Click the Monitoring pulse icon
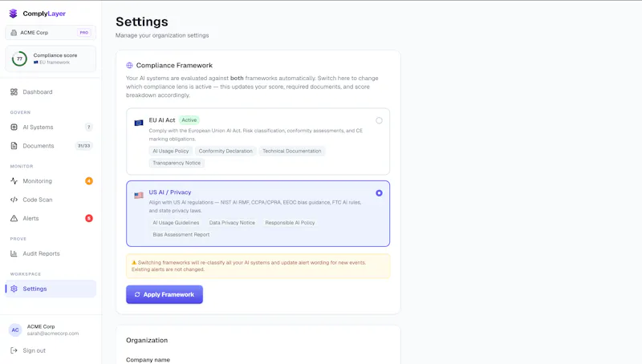Screen dimensions: 642x364 (14, 180)
